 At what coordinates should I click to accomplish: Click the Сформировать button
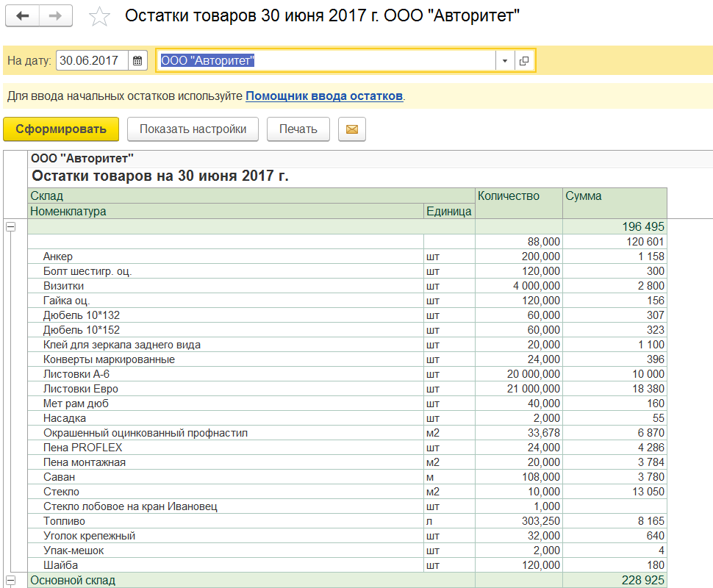click(61, 129)
